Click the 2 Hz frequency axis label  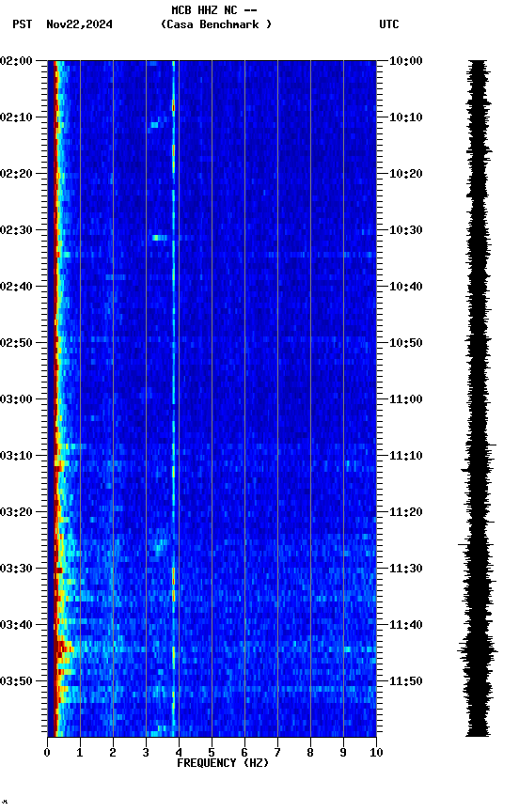pyautogui.click(x=113, y=753)
